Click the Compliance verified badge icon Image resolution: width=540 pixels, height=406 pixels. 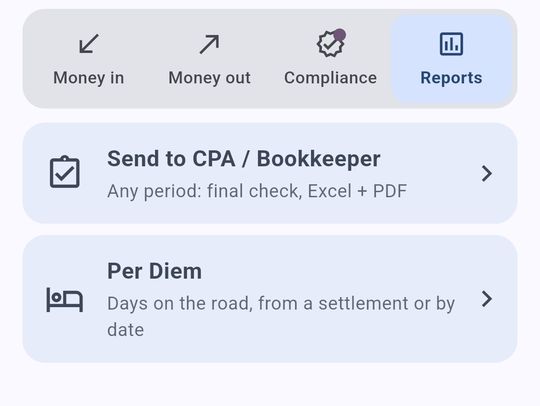click(x=330, y=44)
